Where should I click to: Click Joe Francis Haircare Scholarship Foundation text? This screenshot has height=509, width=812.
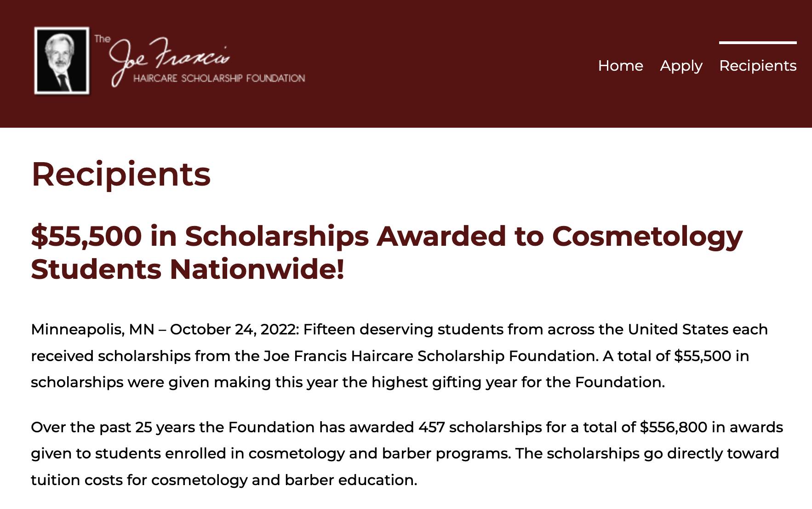[431, 356]
